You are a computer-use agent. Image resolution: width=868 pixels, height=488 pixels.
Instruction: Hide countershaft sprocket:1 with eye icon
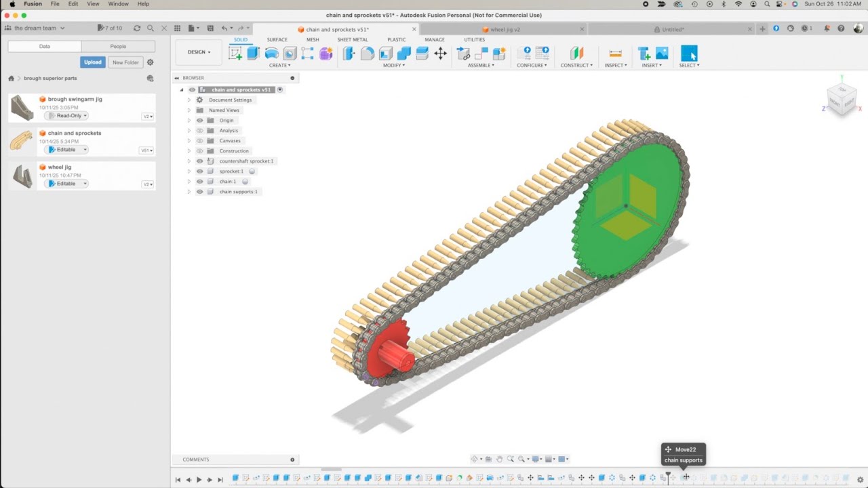coord(200,161)
